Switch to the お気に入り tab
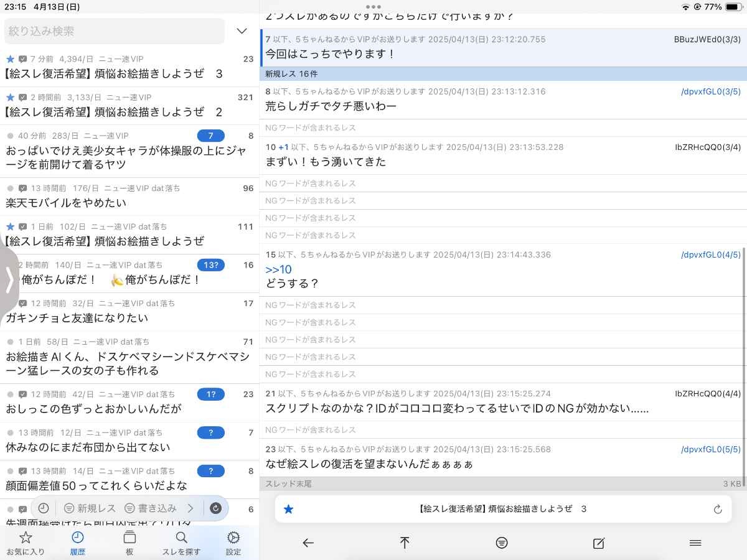This screenshot has height=560, width=747. [x=26, y=543]
